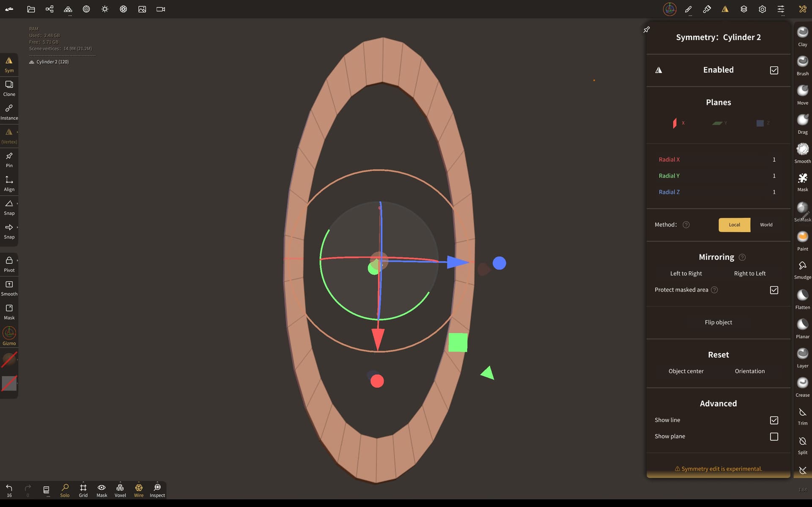The width and height of the screenshot is (812, 507).
Task: Open the Lighting sun menu
Action: tap(105, 9)
